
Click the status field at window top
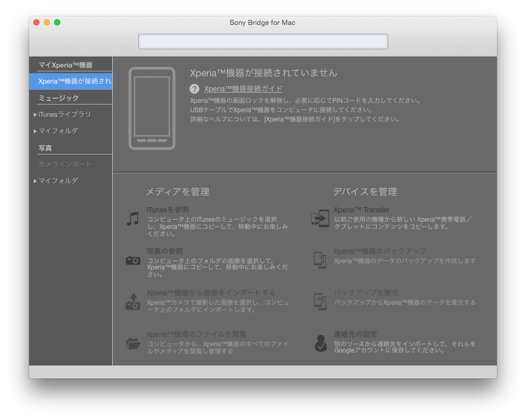(263, 42)
